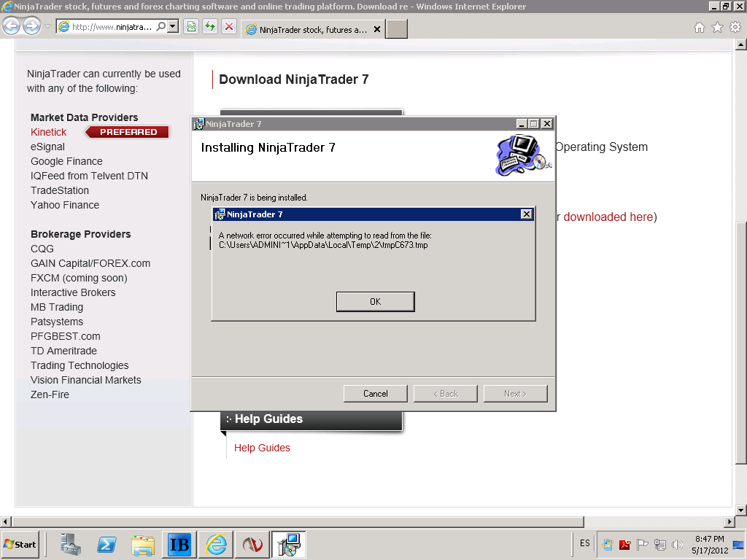The height and width of the screenshot is (560, 747).
Task: Click the Vision Financial Markets text
Action: 86,380
